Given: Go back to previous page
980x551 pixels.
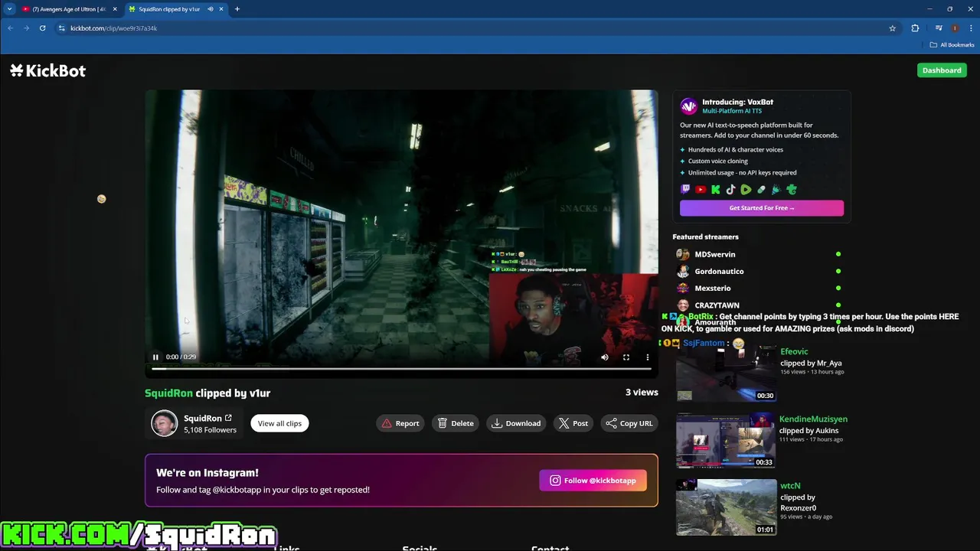Looking at the screenshot, I should pyautogui.click(x=10, y=28).
